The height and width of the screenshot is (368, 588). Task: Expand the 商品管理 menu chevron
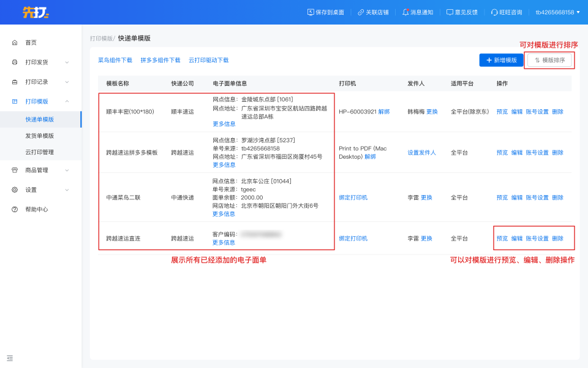click(x=67, y=171)
